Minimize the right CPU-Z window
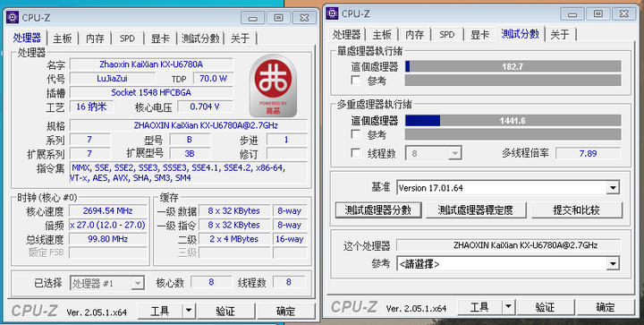 click(x=572, y=14)
